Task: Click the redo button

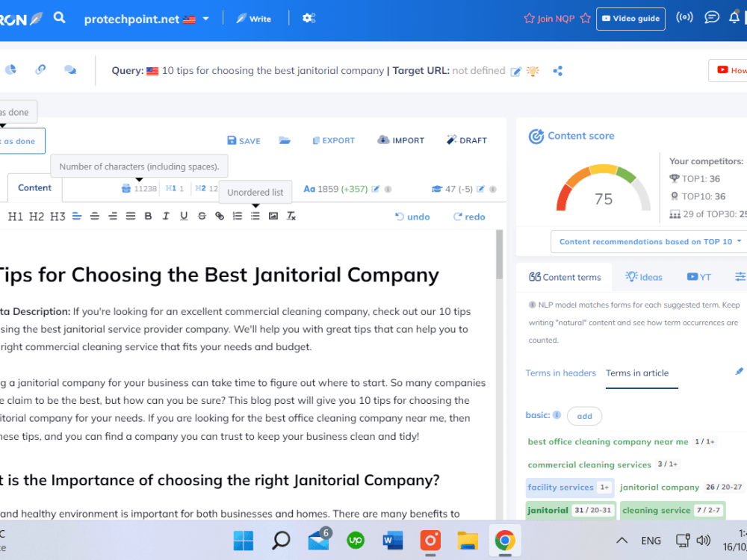Action: point(469,217)
